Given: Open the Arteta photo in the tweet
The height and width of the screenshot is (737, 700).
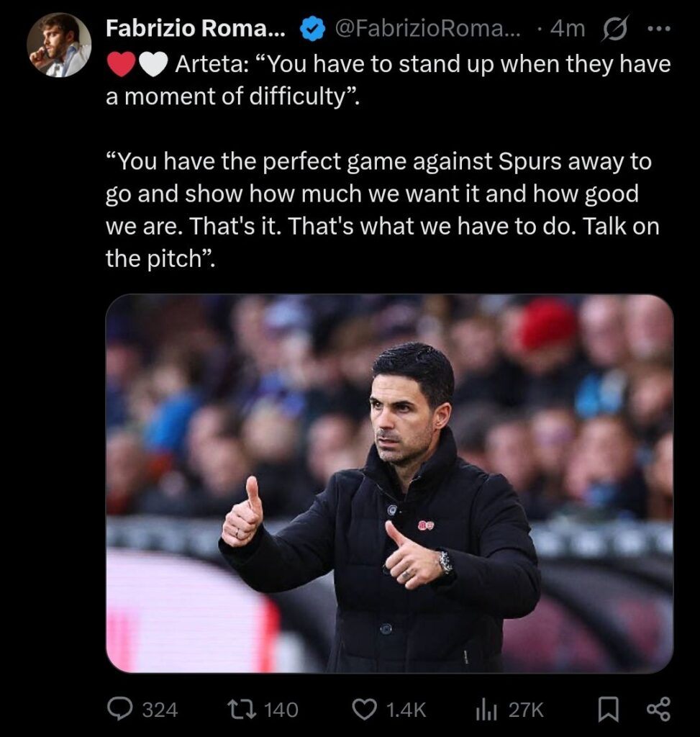Looking at the screenshot, I should (x=389, y=482).
